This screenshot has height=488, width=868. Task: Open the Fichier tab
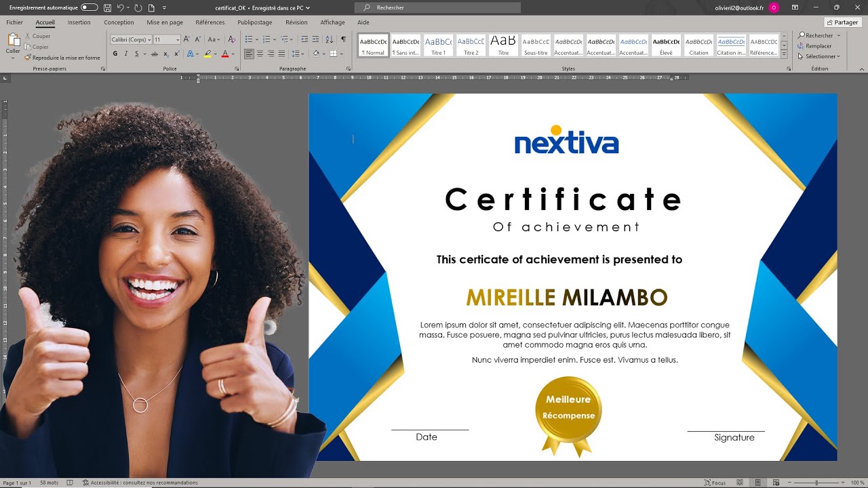tap(14, 22)
